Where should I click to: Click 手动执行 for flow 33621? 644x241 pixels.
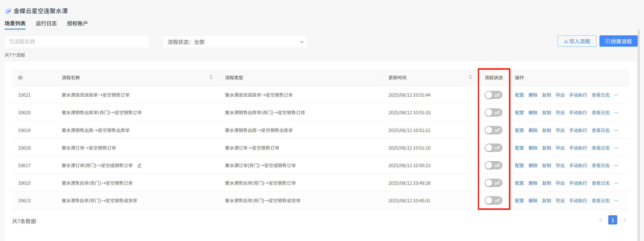click(x=578, y=95)
